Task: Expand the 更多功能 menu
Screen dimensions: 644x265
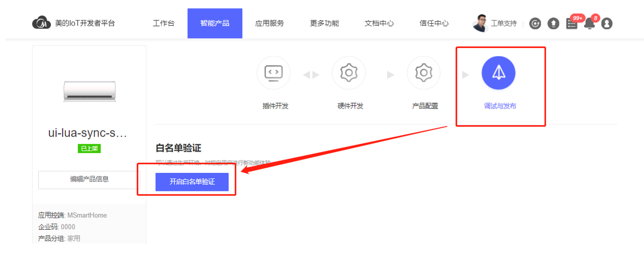Action: (324, 23)
